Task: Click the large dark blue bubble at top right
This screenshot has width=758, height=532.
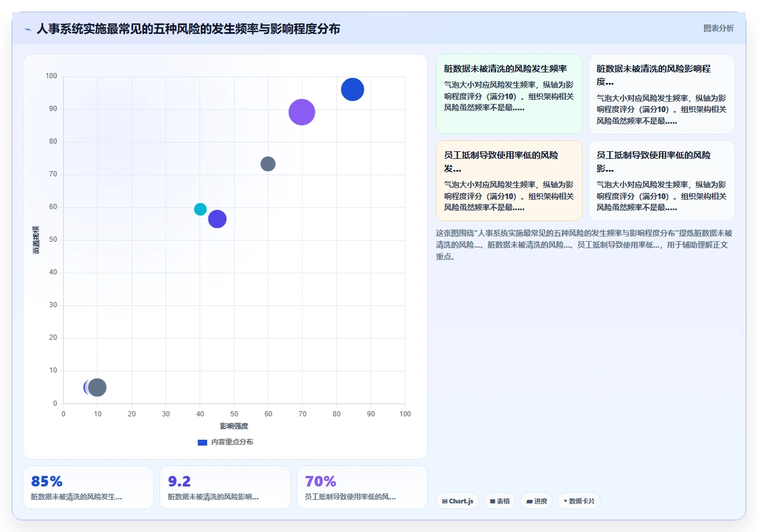Action: point(352,89)
